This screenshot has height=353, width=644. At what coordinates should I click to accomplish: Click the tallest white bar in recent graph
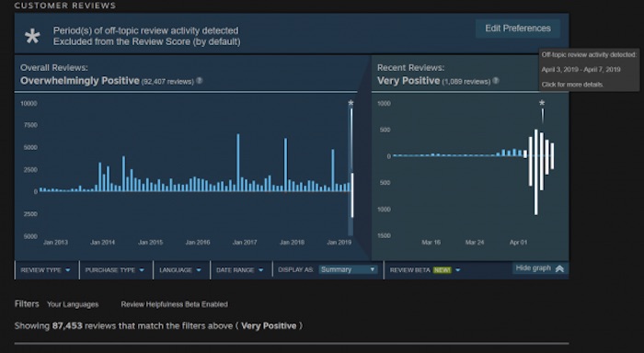(x=536, y=172)
